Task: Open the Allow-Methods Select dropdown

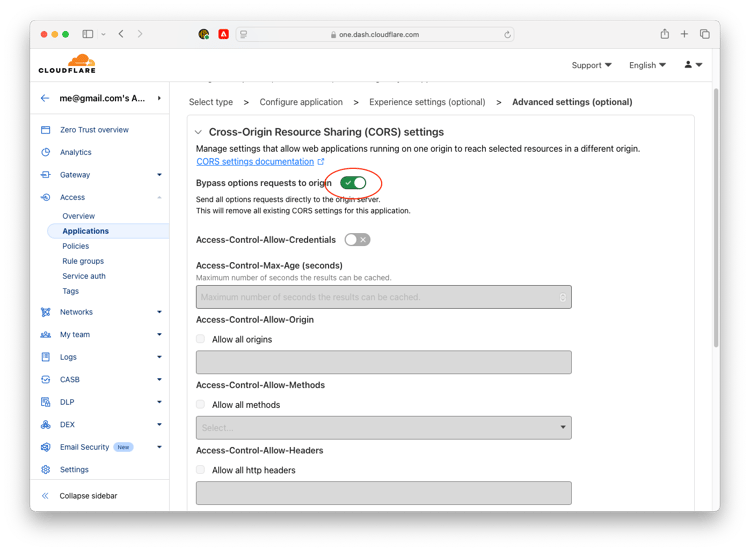Action: pos(384,428)
